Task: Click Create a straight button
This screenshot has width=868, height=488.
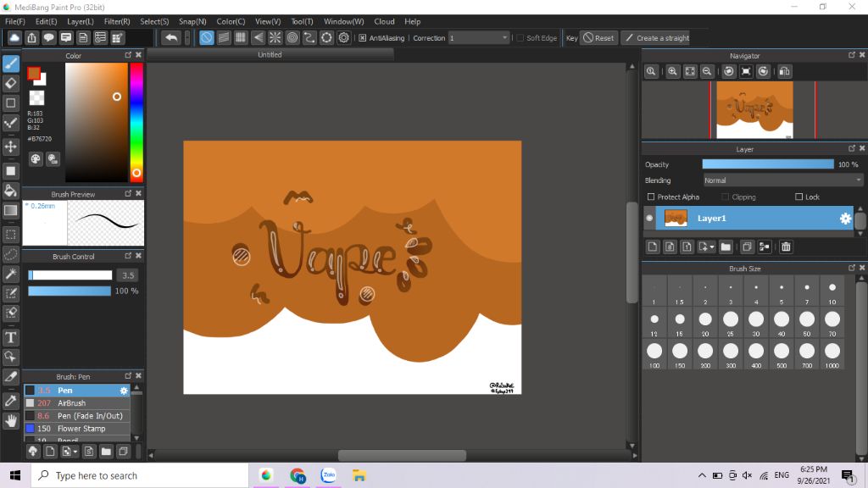Action: [657, 38]
